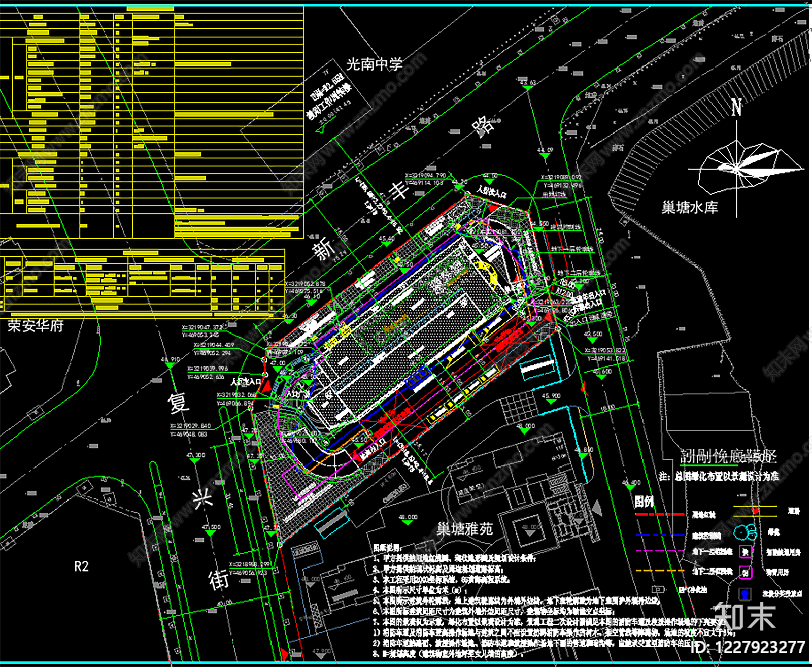Click the magenta dashed line legend sample
Image resolution: width=812 pixels, height=667 pixels.
[x=660, y=551]
